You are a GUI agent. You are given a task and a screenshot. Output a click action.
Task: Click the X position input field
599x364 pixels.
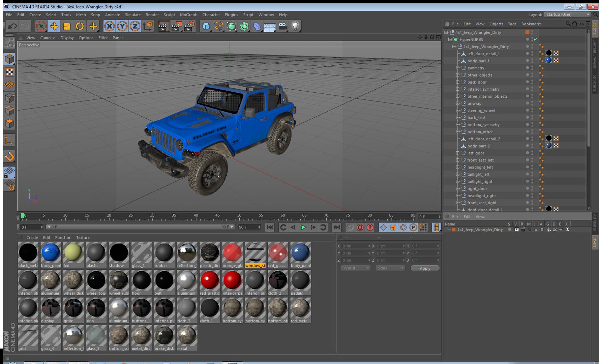point(356,246)
